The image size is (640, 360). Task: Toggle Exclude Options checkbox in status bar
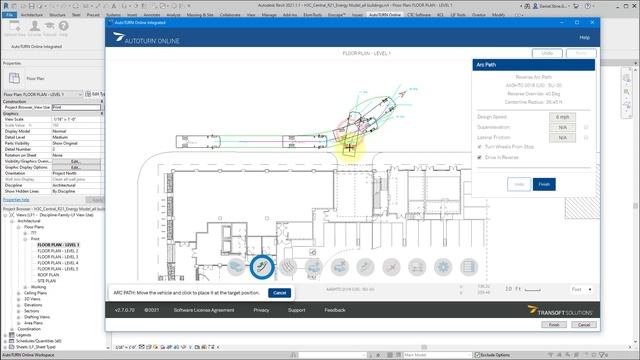point(477,355)
